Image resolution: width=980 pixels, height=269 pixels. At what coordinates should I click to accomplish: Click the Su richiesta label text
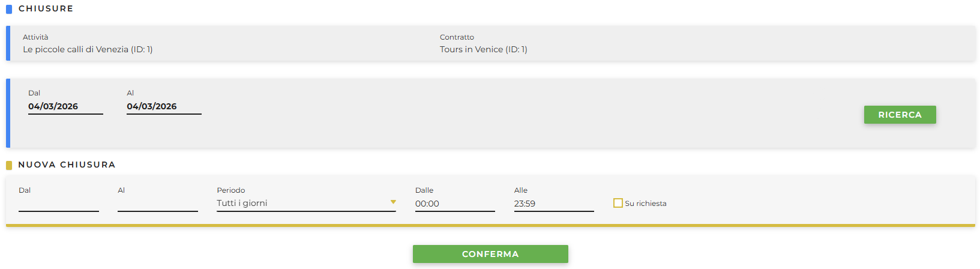(645, 204)
